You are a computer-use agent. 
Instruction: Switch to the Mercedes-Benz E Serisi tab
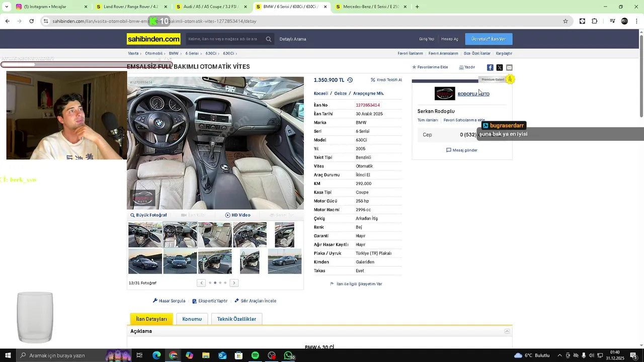click(371, 7)
